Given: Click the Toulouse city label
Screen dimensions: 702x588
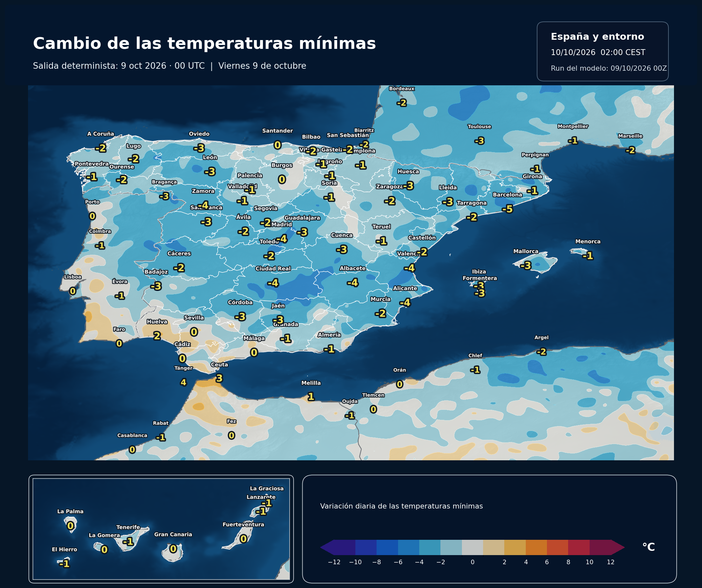Looking at the screenshot, I should point(480,126).
